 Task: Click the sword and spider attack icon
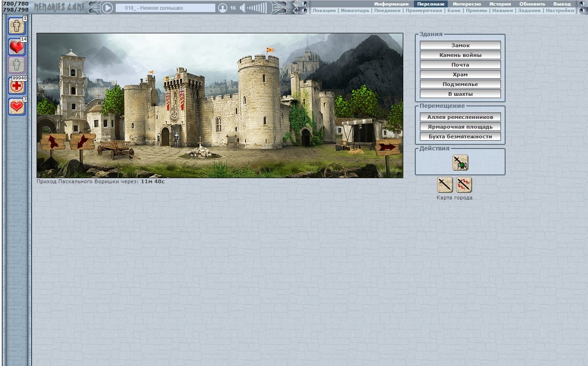pos(460,162)
